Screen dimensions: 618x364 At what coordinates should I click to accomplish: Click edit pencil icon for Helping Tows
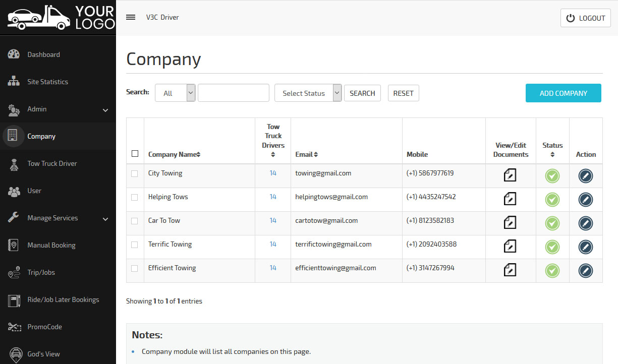(585, 200)
